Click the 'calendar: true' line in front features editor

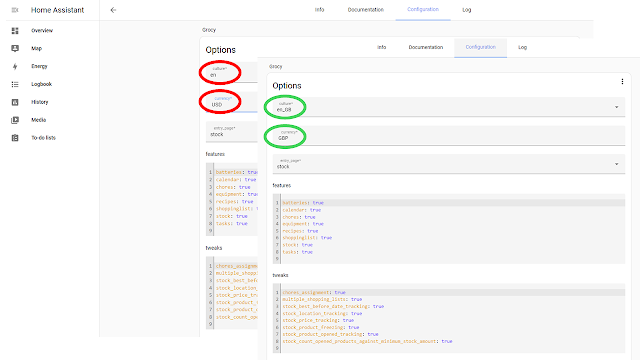point(302,210)
